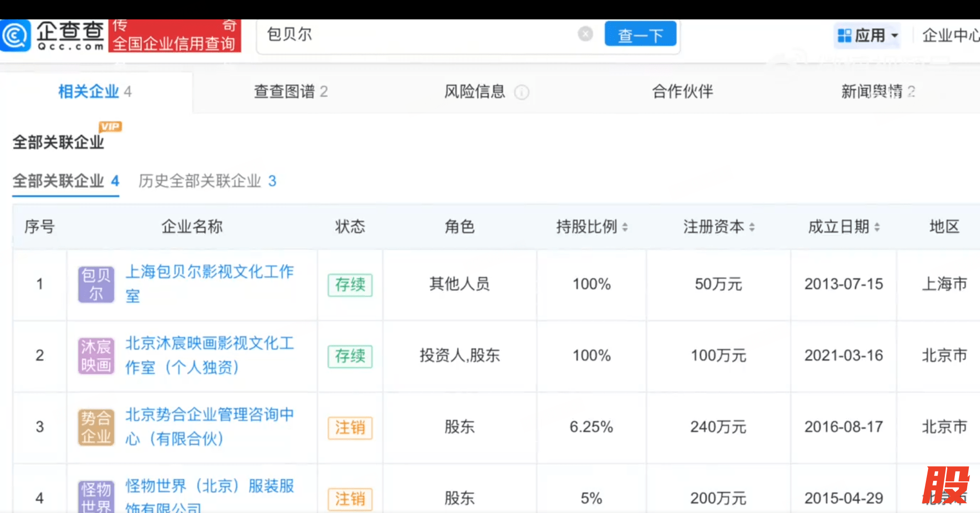Open the 包贝尔 company logo thumbnail
The height and width of the screenshot is (513, 980).
96,284
